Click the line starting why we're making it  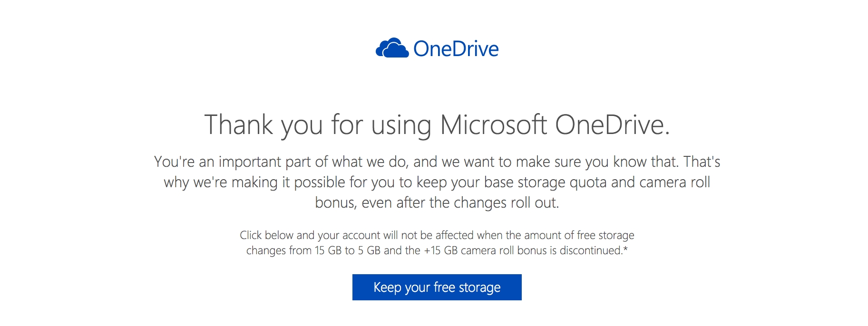(x=437, y=182)
